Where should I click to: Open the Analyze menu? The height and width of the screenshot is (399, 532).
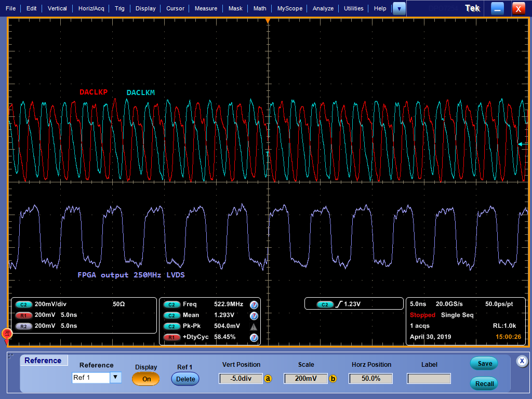point(323,8)
